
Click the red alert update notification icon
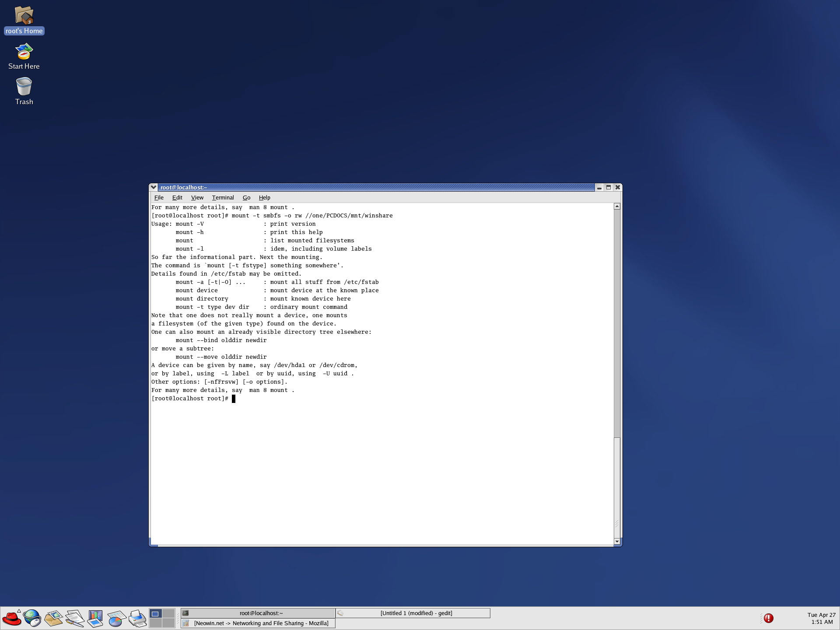[769, 618]
